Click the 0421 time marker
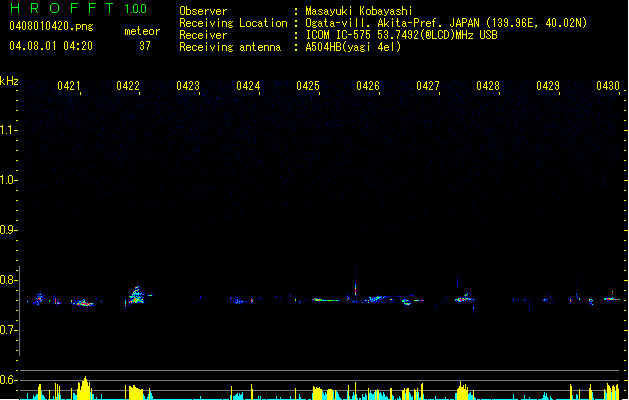The width and height of the screenshot is (629, 400). [69, 86]
